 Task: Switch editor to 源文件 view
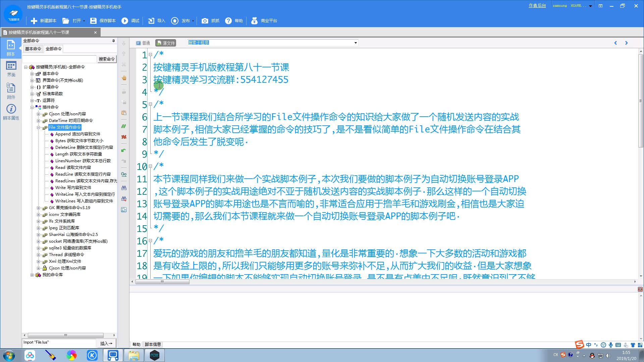(x=166, y=43)
